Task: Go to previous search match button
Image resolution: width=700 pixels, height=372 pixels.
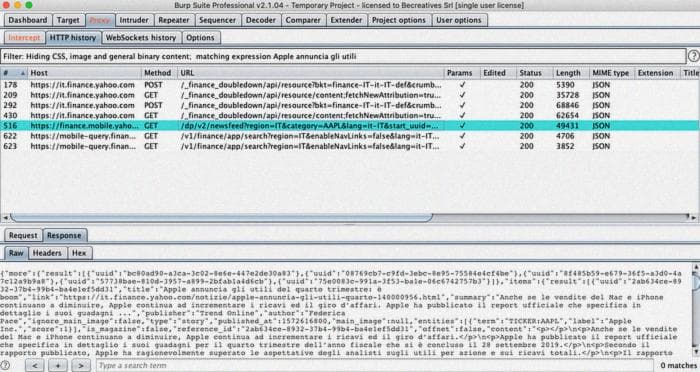Action: tap(34, 365)
